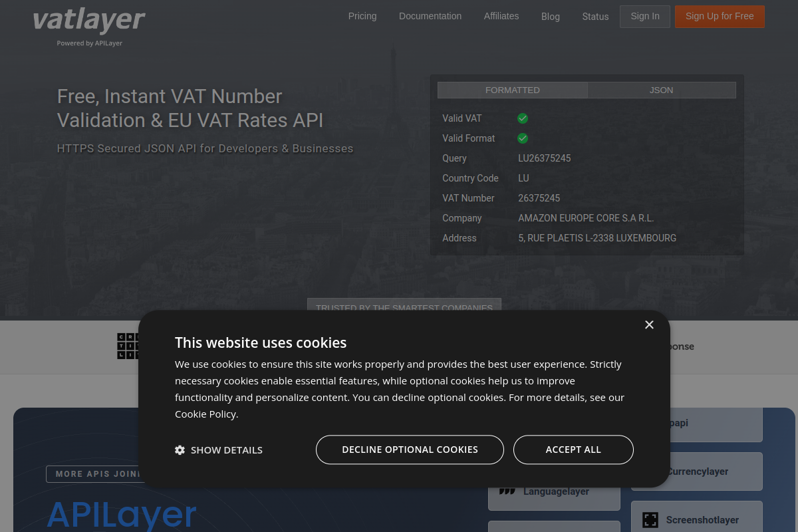Screen dimensions: 798x532
Task: Click Powered by APILayer text
Action: pos(89,43)
